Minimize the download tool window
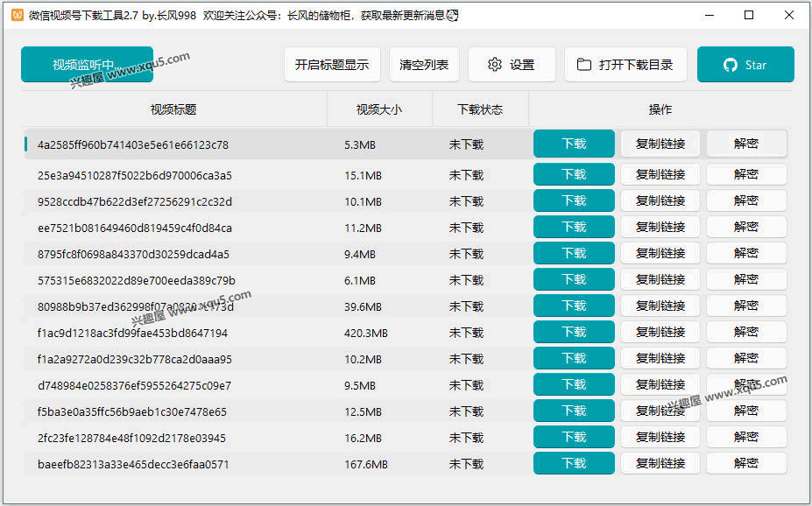The height and width of the screenshot is (506, 812). point(710,15)
